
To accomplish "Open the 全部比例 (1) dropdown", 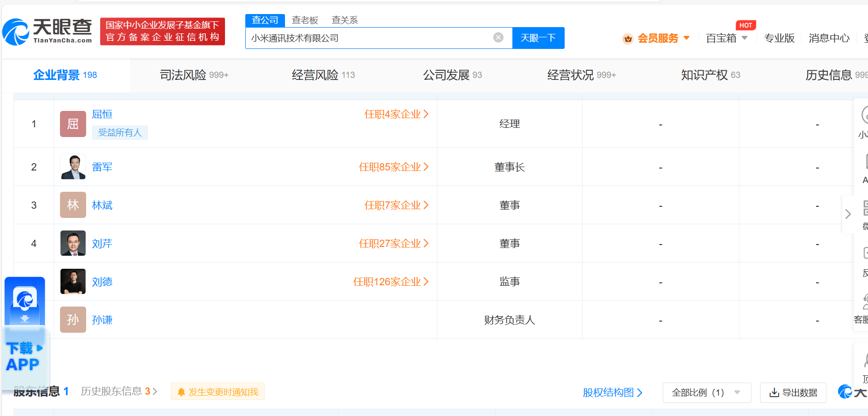I will point(706,393).
